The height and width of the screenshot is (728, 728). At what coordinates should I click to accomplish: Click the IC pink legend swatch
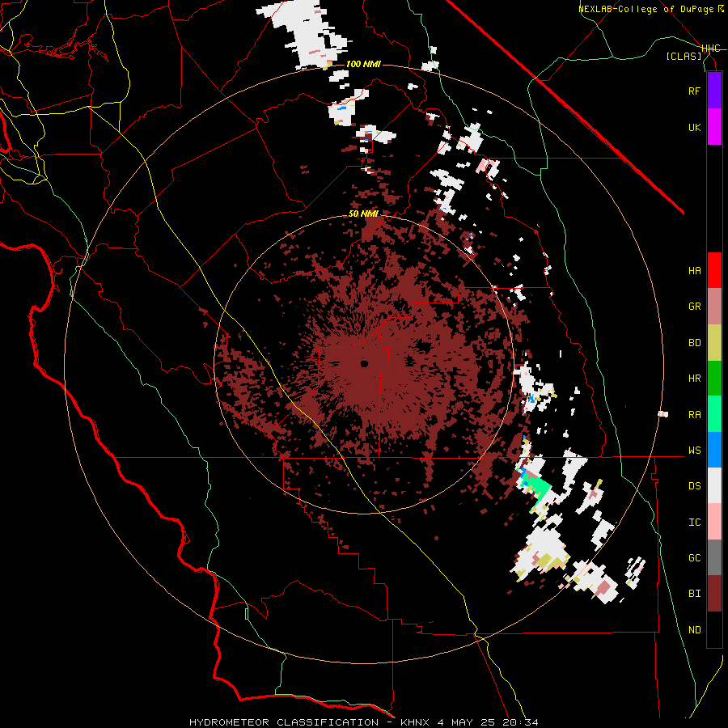click(x=714, y=522)
